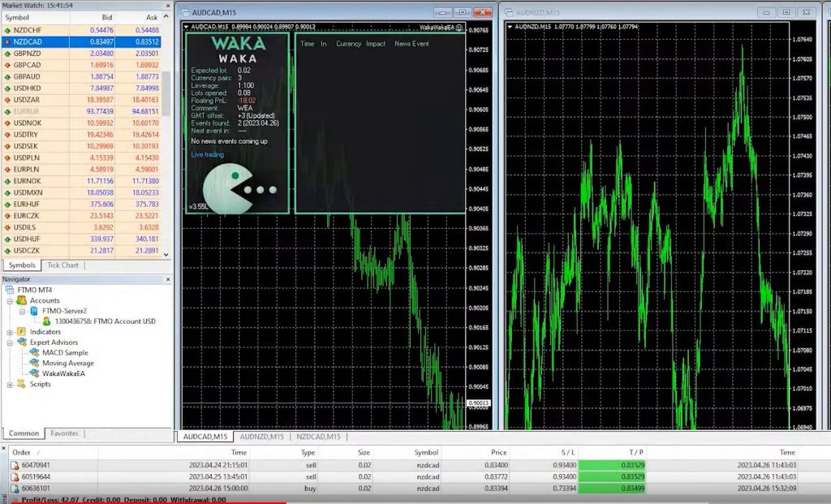The width and height of the screenshot is (831, 504).
Task: Expand the Scripts tree node
Action: 10,384
